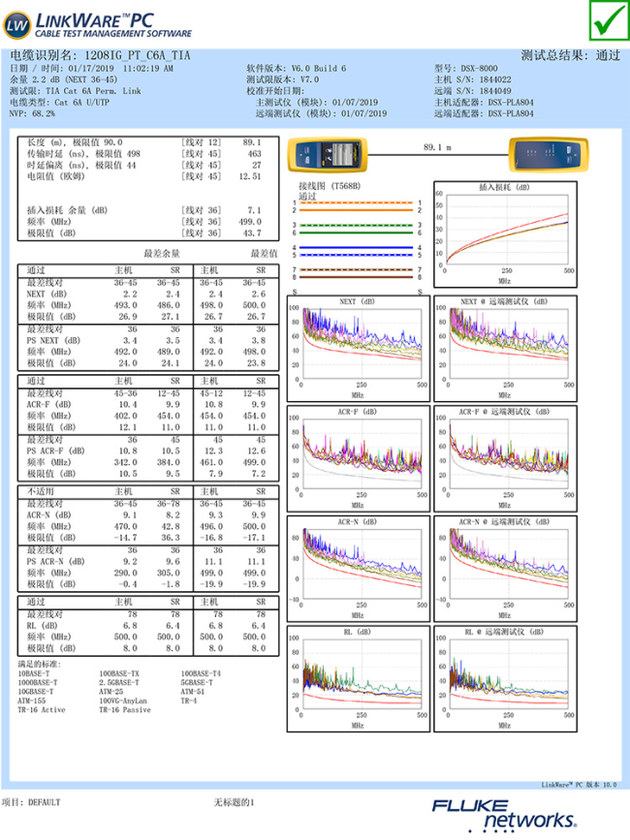Screen dimensions: 630x840
Task: Open the NEXT (dB) main graph
Action: 360,345
